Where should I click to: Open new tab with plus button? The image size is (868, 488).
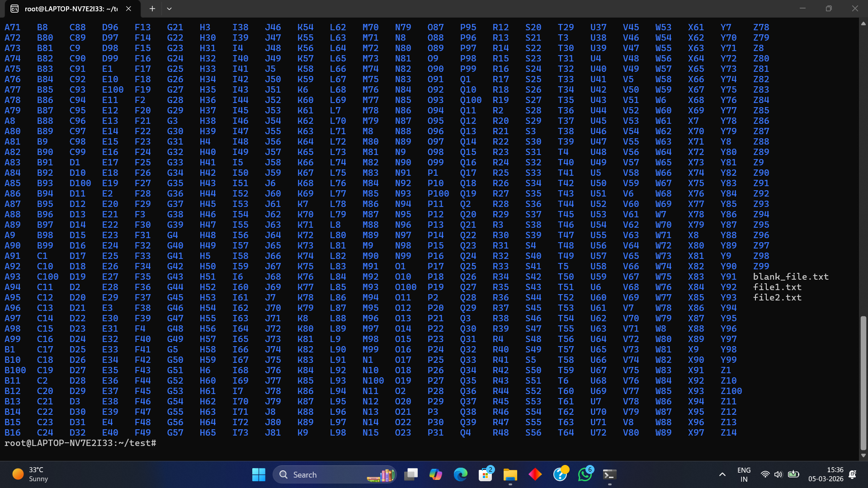152,9
